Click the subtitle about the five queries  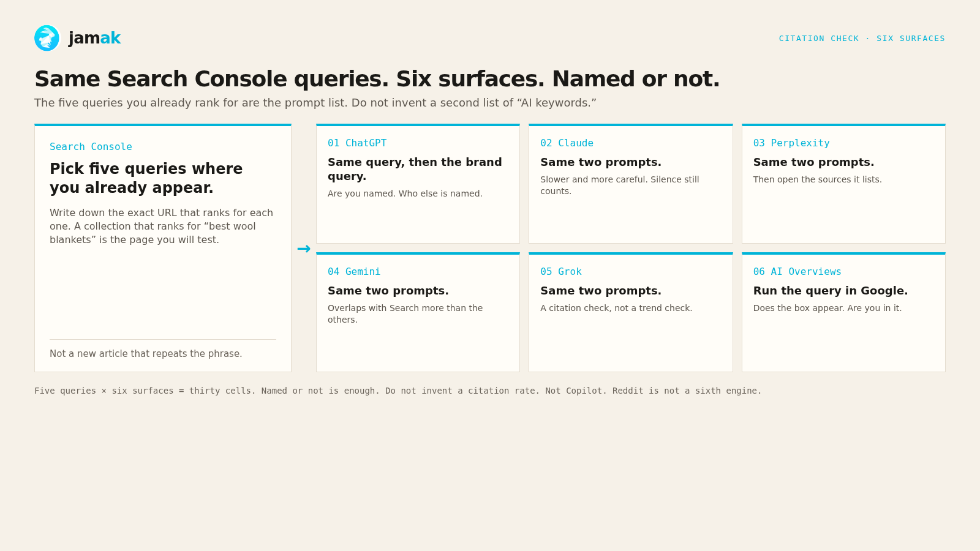pyautogui.click(x=315, y=103)
